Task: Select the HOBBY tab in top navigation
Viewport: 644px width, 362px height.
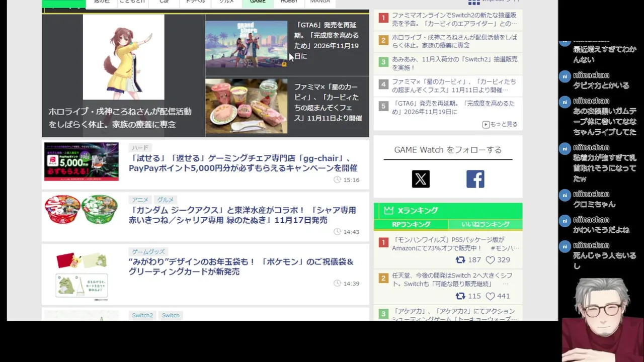Action: pos(289,3)
